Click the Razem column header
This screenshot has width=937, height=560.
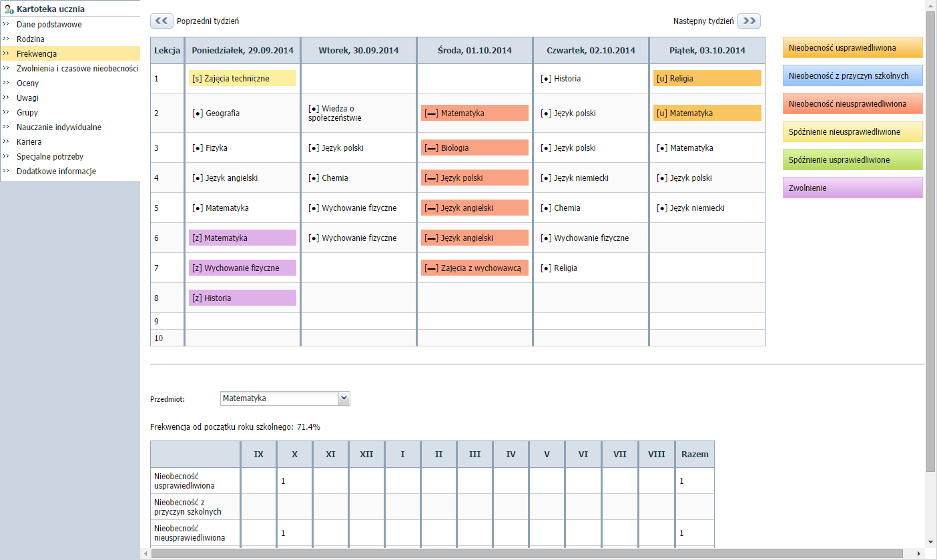click(x=695, y=454)
